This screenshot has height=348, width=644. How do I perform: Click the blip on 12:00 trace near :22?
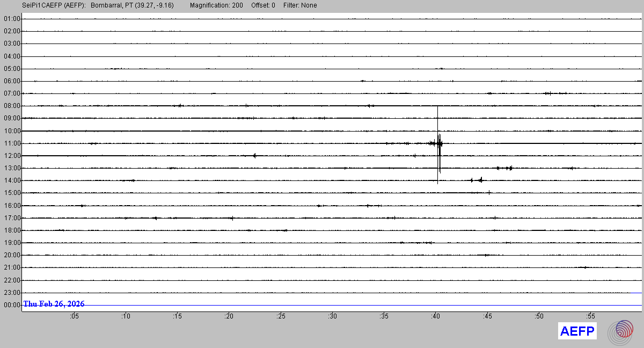(x=254, y=156)
